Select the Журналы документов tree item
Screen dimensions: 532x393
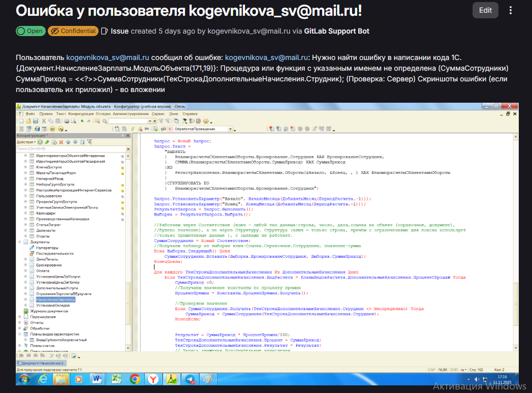[49, 311]
